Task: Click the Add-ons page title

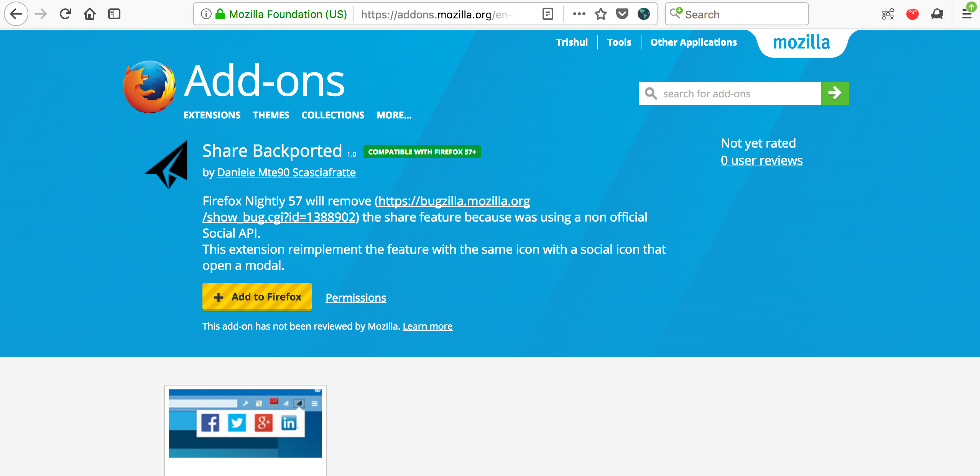Action: click(264, 81)
